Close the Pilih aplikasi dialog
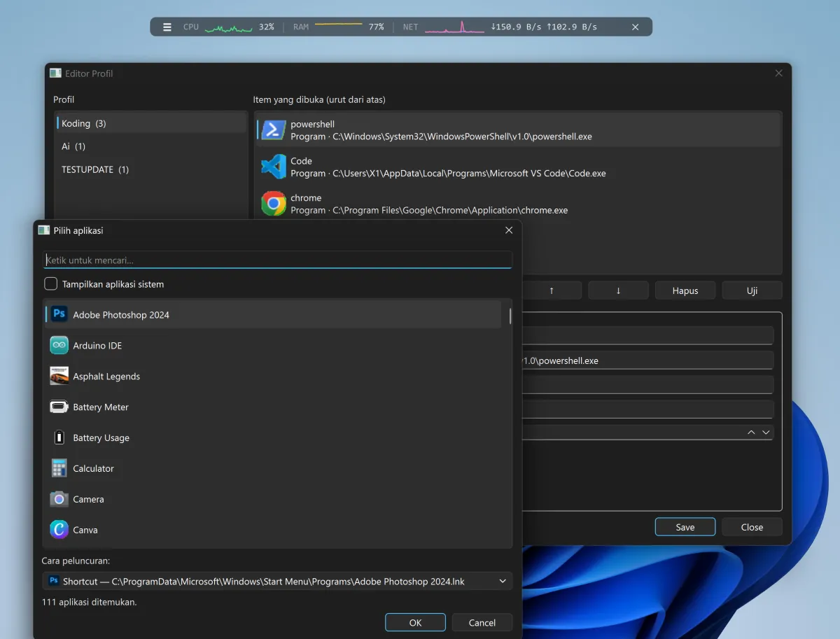 509,230
